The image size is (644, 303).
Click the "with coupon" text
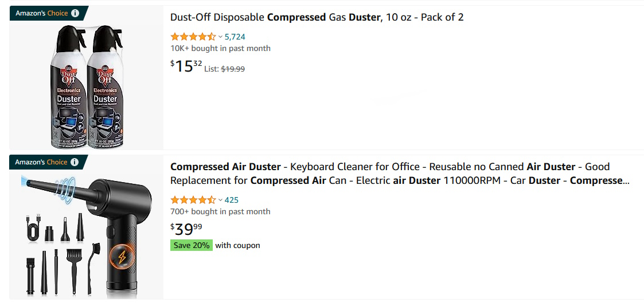[237, 245]
